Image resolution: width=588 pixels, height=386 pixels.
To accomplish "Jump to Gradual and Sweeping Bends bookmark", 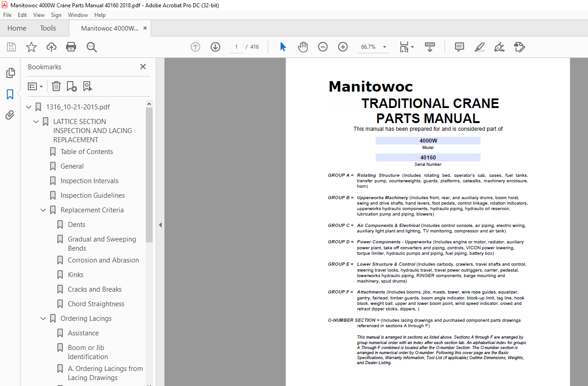I will [x=102, y=244].
